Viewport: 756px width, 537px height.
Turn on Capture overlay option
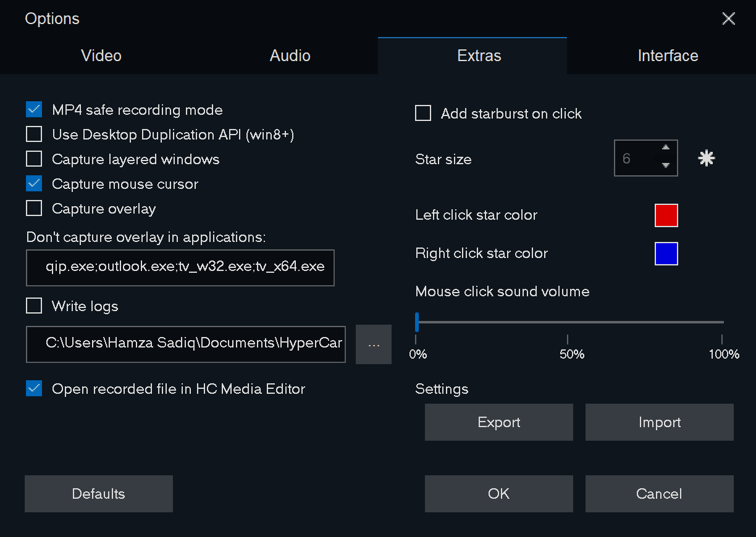pos(34,209)
